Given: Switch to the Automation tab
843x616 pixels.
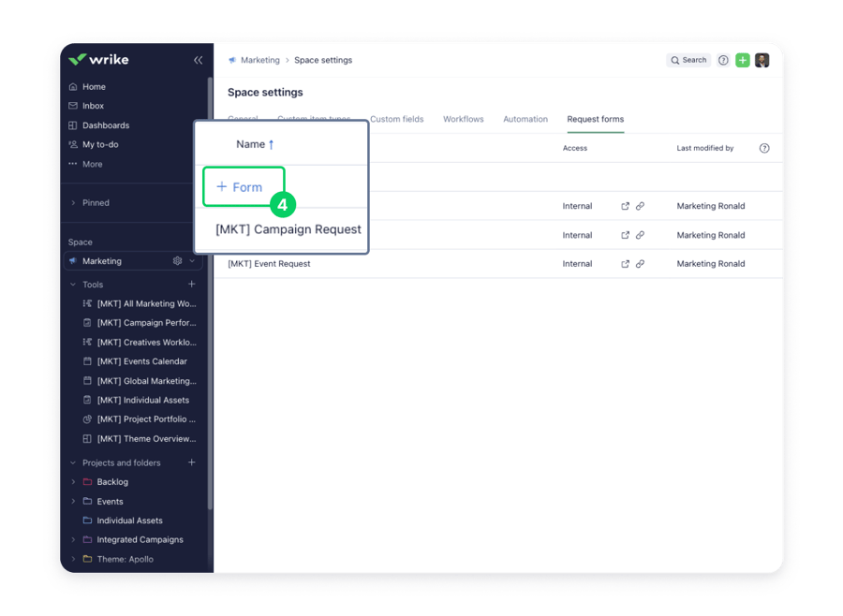Looking at the screenshot, I should pos(525,120).
